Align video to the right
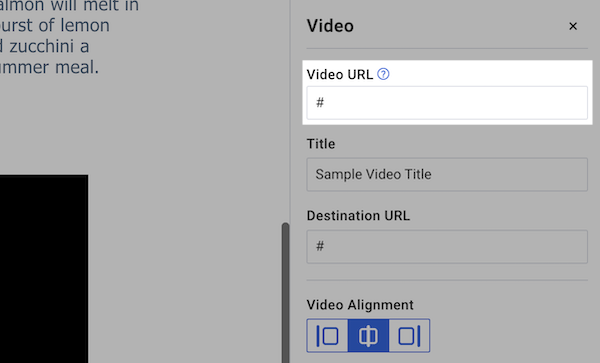 pos(409,336)
